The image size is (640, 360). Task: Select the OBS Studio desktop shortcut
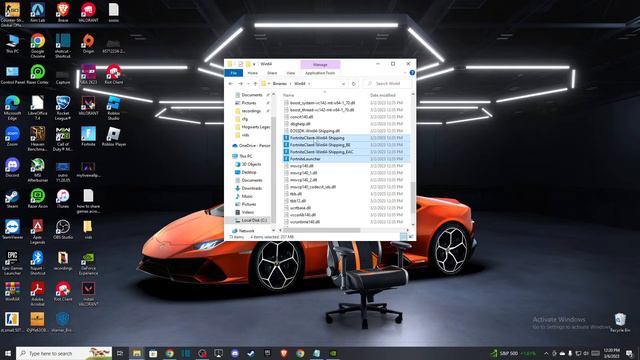pos(63,229)
